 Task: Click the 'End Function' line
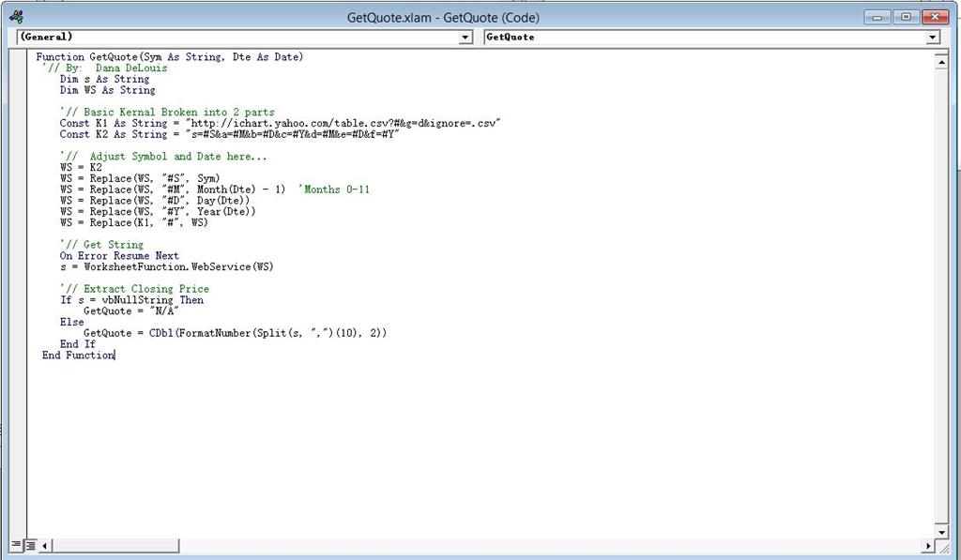pyautogui.click(x=79, y=355)
